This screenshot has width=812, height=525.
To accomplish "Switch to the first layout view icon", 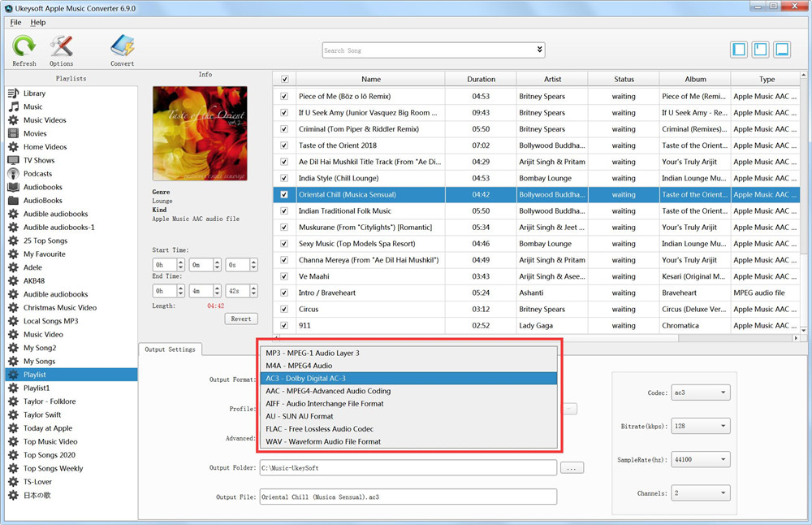I will pyautogui.click(x=739, y=50).
